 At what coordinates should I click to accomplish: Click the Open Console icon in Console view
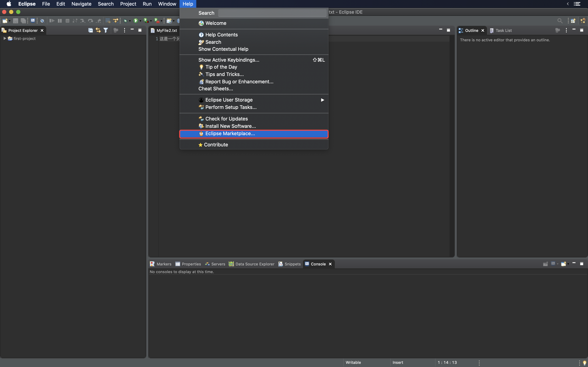(563, 264)
